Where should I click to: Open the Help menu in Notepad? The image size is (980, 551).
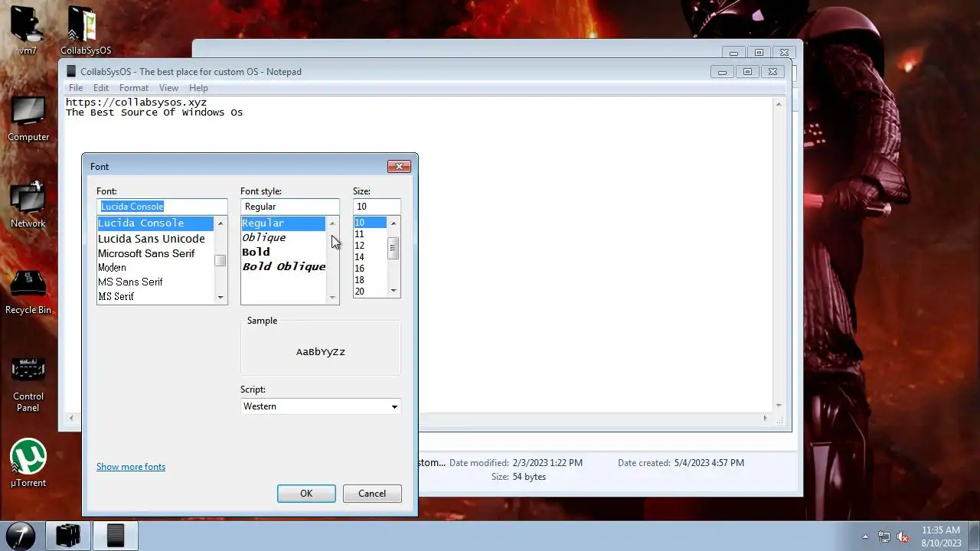click(x=198, y=88)
